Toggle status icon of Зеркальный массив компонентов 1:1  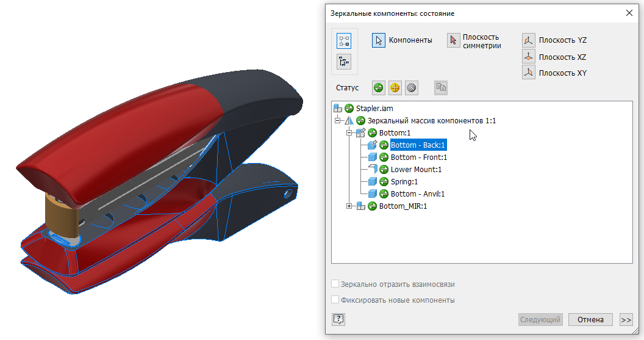click(360, 121)
